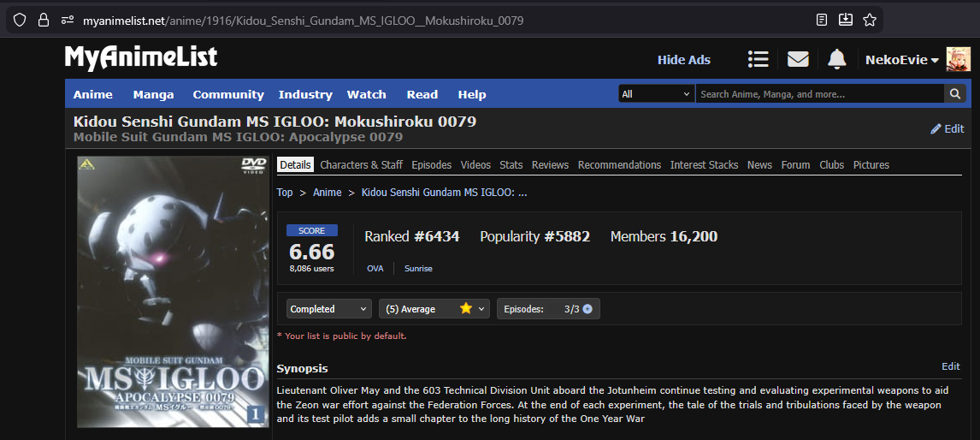Screen dimensions: 980x440
Task: Open the Completed status dropdown
Action: 329,308
